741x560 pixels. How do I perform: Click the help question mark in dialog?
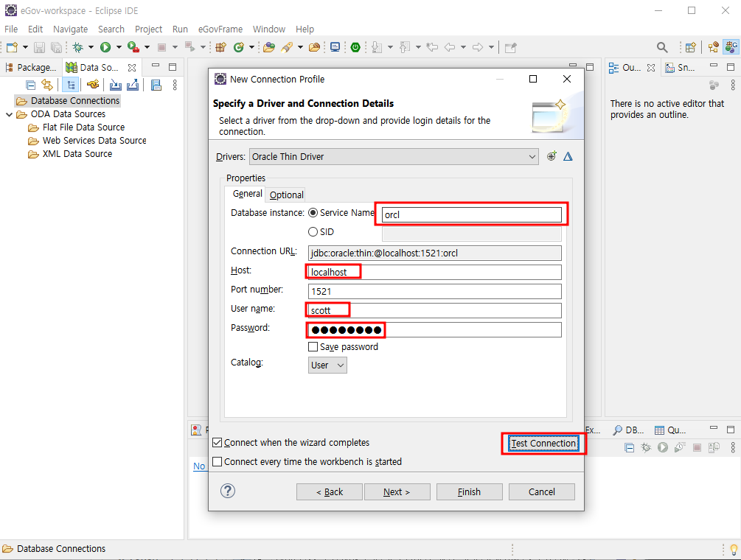pos(228,491)
